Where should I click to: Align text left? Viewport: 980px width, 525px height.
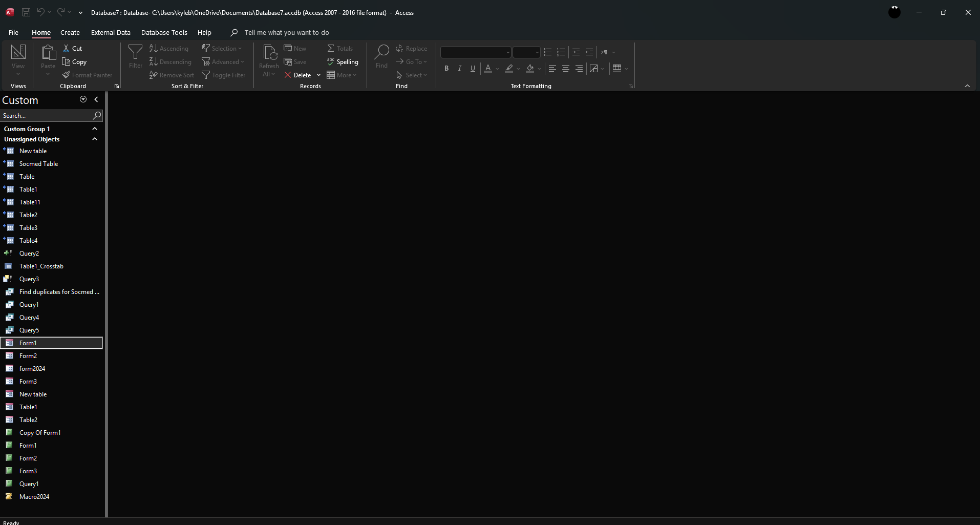[552, 68]
